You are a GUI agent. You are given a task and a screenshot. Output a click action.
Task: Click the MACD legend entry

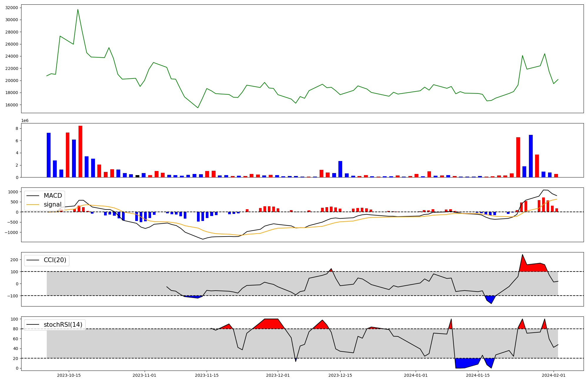coord(53,196)
